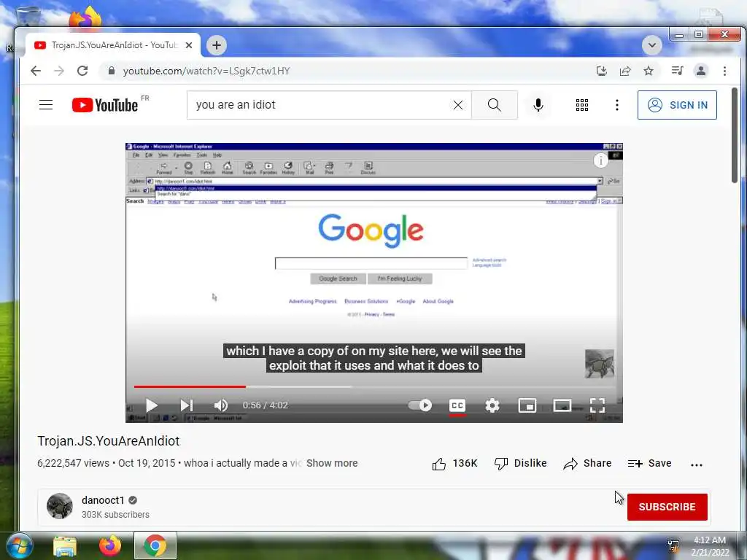Click the address bar URL
The height and width of the screenshot is (560, 747).
point(206,71)
